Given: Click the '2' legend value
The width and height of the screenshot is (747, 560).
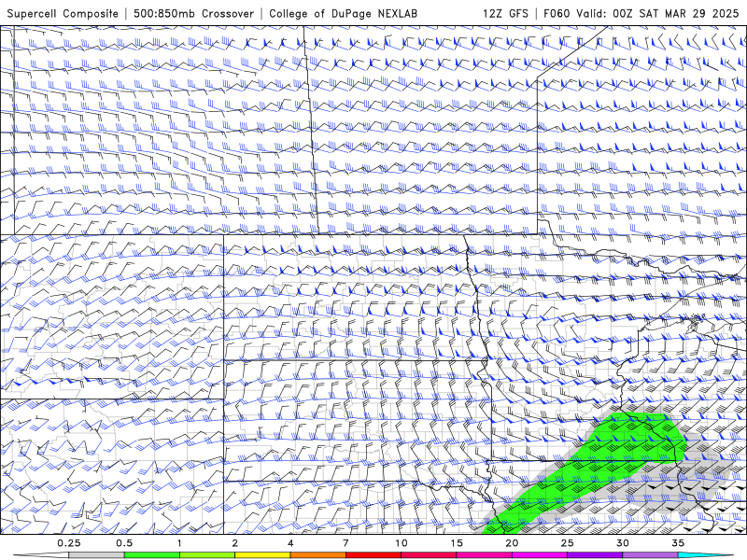Looking at the screenshot, I should pyautogui.click(x=235, y=543).
